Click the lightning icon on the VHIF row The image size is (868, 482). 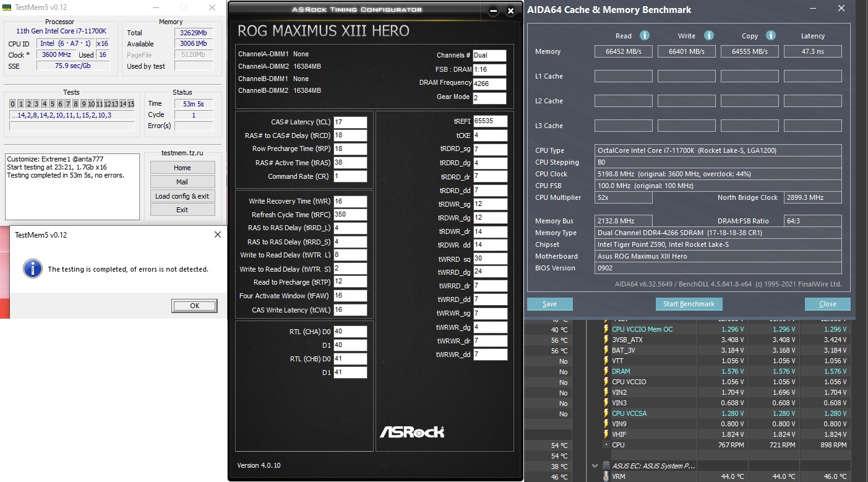click(606, 434)
